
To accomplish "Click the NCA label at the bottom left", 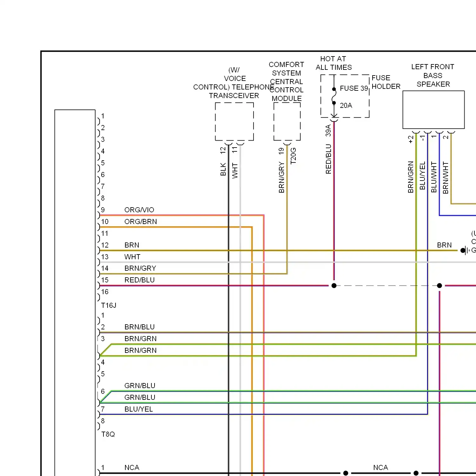I will point(132,467).
